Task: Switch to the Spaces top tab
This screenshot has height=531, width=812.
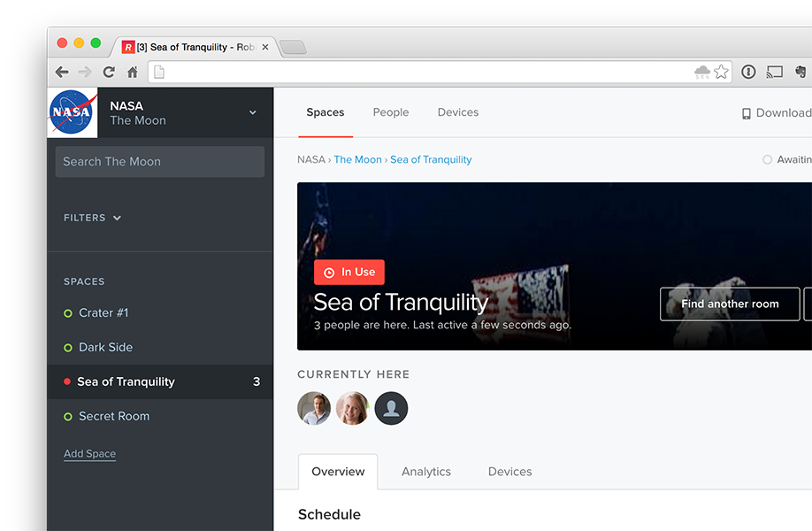Action: [x=326, y=112]
